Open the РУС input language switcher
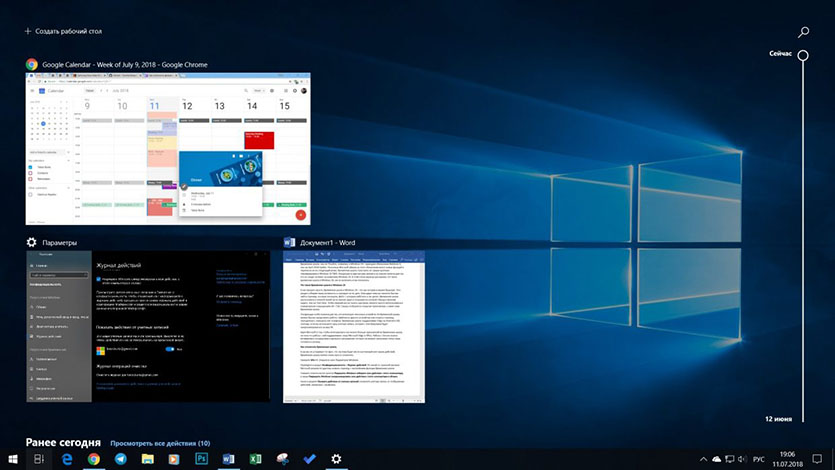The image size is (835, 470). [x=758, y=459]
